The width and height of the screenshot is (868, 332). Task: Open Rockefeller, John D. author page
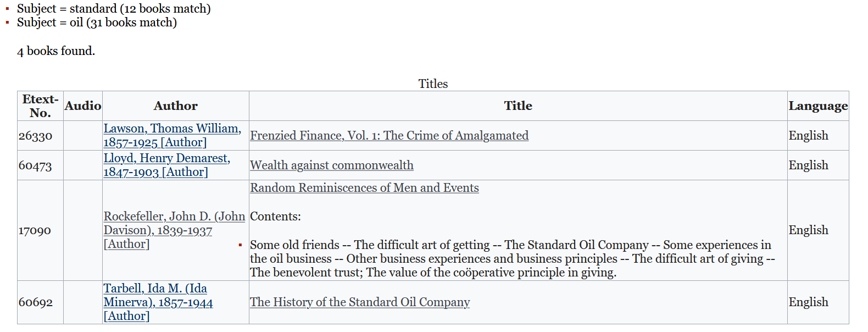pyautogui.click(x=174, y=230)
